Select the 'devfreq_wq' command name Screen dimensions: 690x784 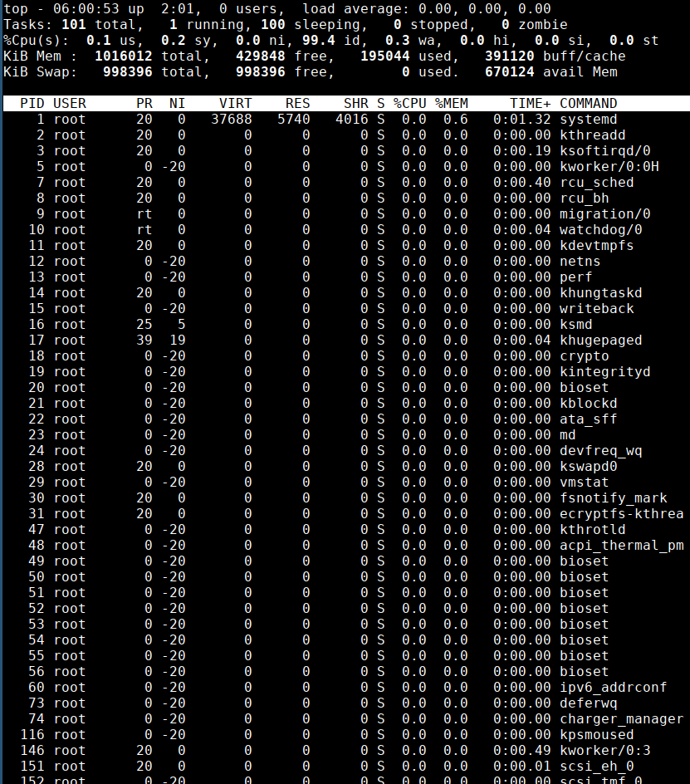[600, 450]
